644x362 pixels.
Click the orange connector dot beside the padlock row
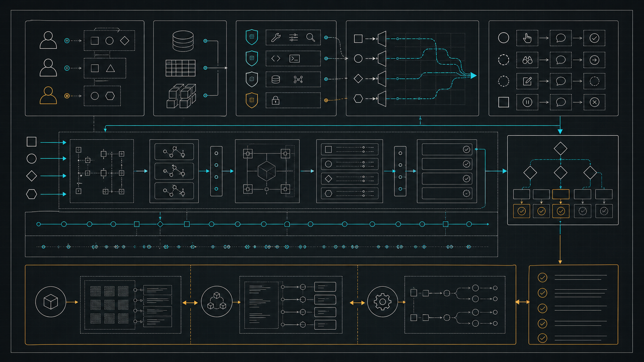tap(327, 101)
